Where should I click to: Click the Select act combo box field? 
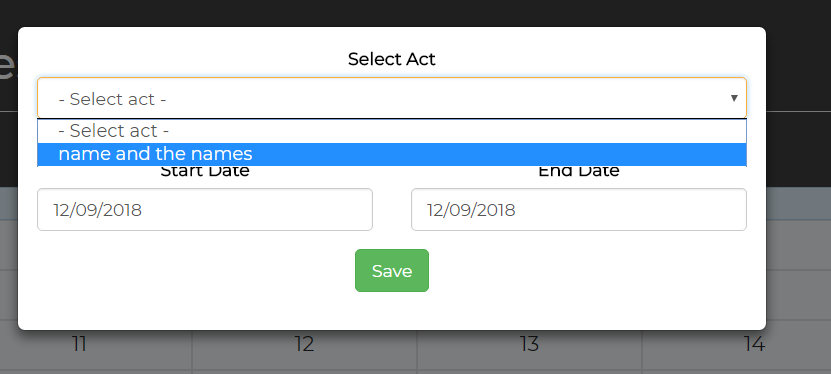click(x=392, y=99)
